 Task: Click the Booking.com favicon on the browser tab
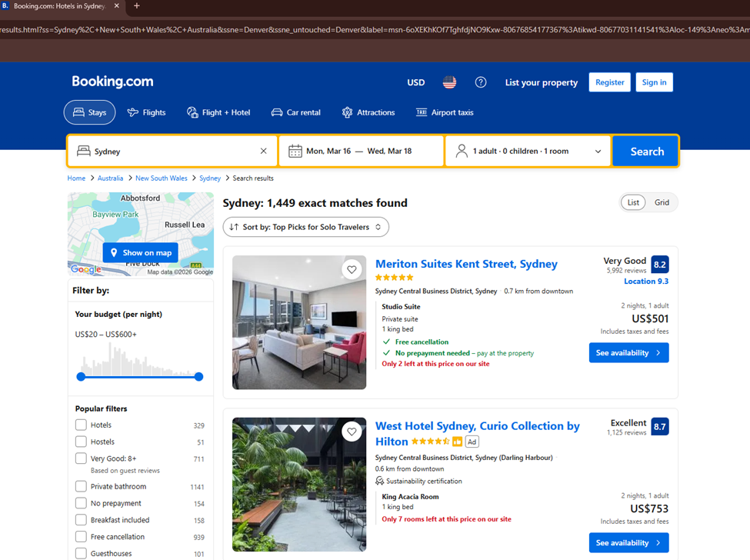(5, 5)
